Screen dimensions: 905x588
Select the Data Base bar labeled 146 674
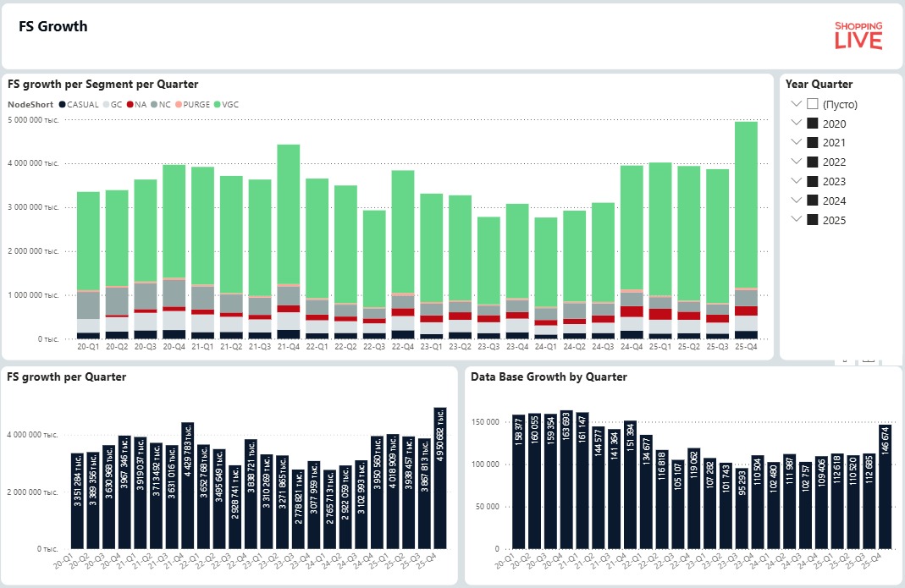coord(885,487)
